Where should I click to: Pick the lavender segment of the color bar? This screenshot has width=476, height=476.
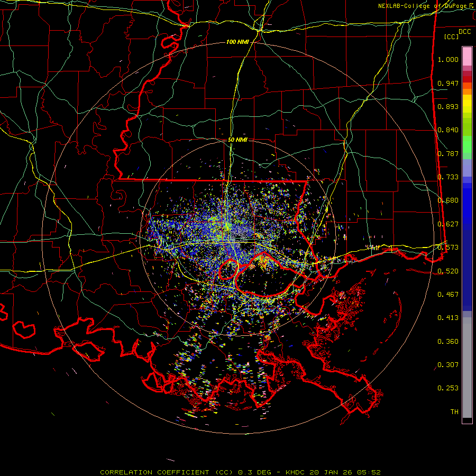pos(467,168)
